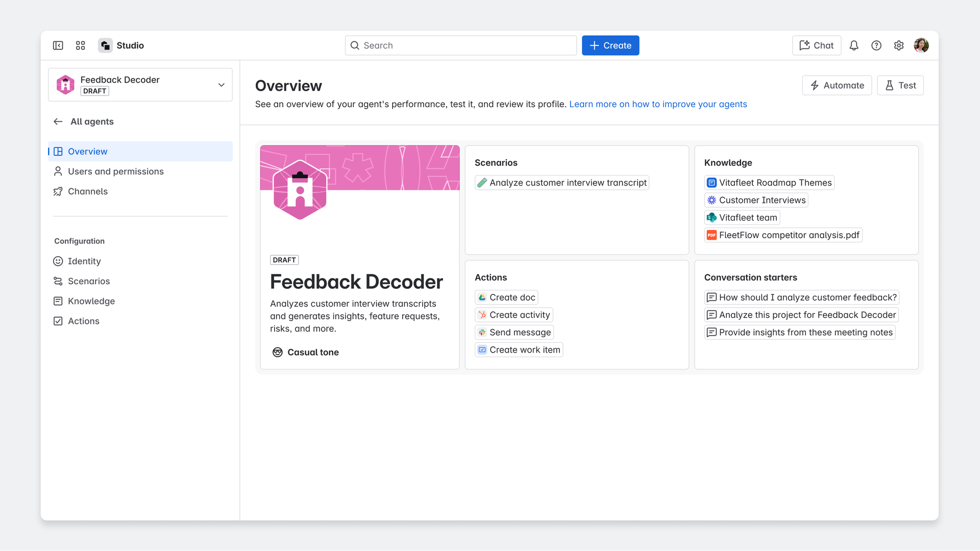Viewport: 980px width, 551px height.
Task: Click the SharePoint icon for Vitafleet team
Action: tap(712, 217)
